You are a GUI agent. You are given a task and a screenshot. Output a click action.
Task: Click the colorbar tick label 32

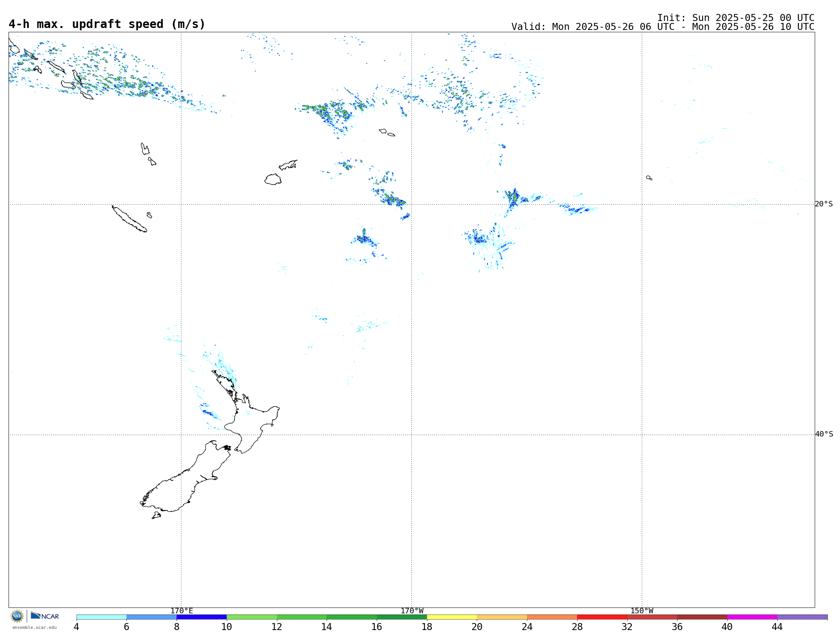point(627,627)
